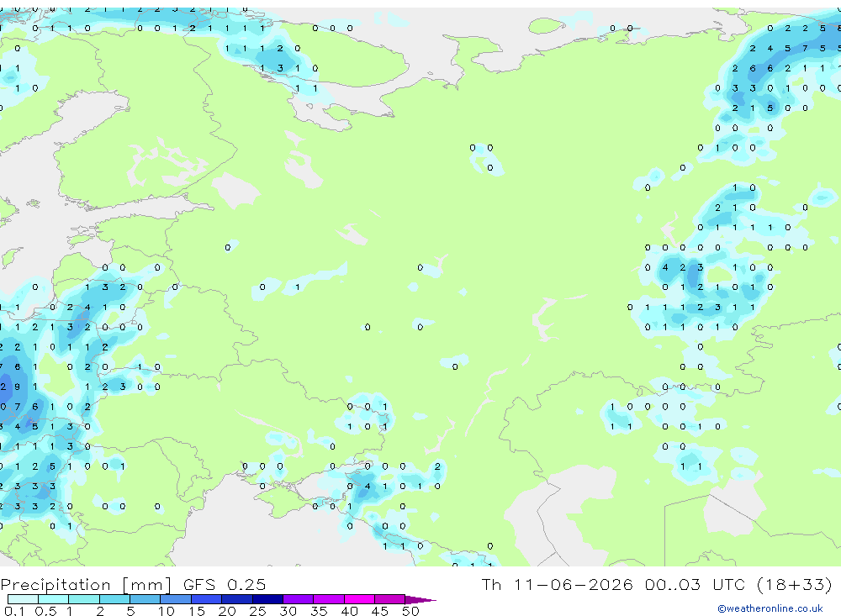Select the 5–10 mm light blue swatch
The height and width of the screenshot is (616, 841).
(145, 599)
